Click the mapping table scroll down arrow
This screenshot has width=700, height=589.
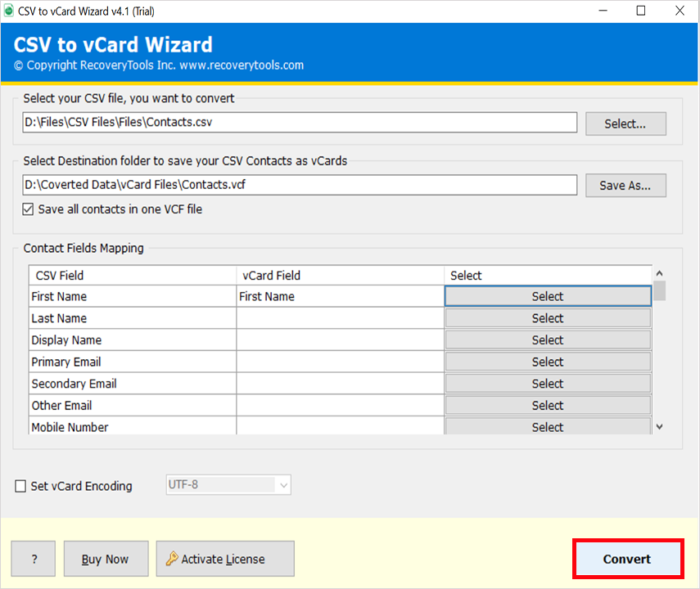coord(659,427)
